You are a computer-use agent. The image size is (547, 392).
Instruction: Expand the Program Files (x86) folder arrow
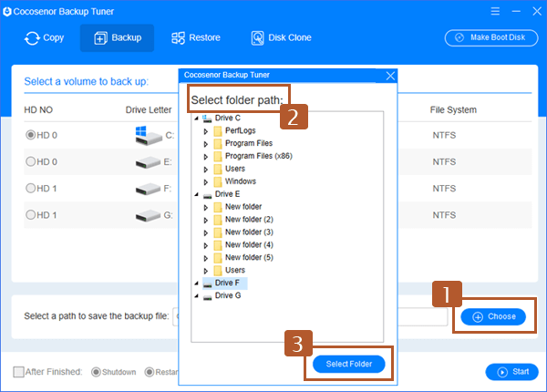pos(206,157)
